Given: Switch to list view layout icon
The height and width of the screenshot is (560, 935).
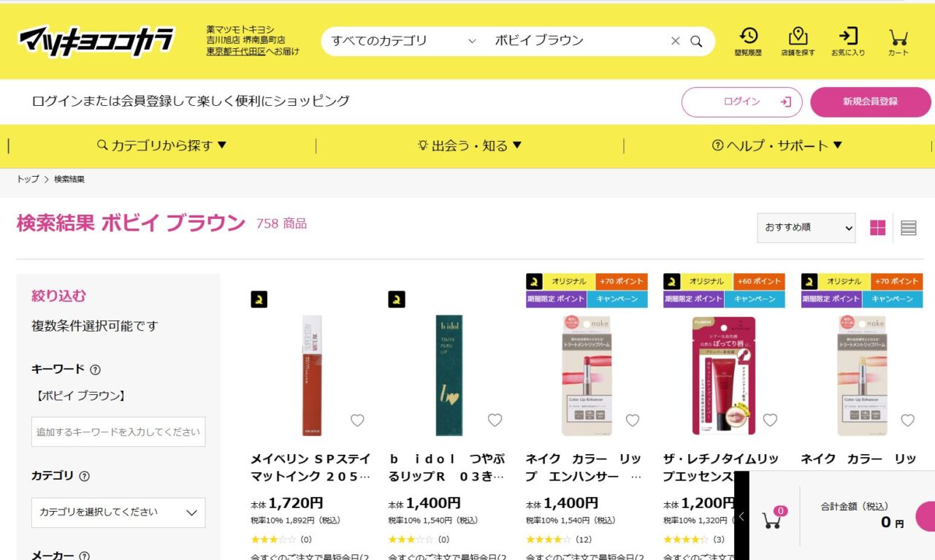Looking at the screenshot, I should click(x=909, y=228).
